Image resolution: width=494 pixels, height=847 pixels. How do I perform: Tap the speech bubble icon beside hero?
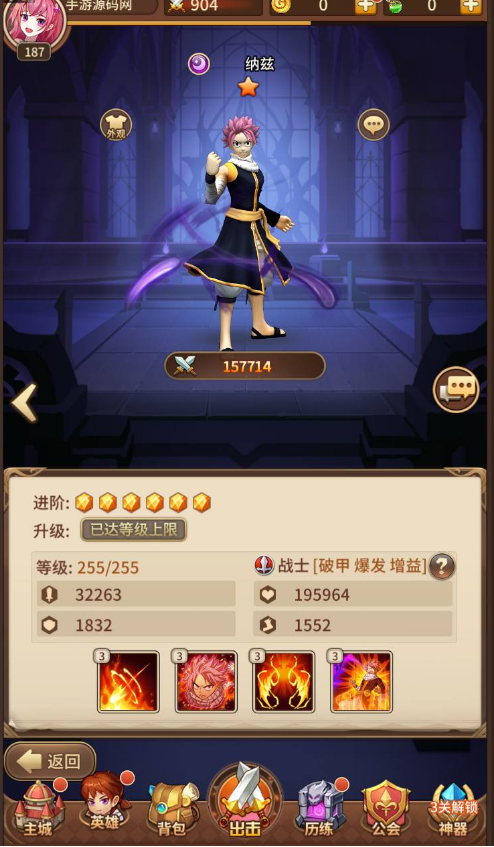(x=374, y=125)
